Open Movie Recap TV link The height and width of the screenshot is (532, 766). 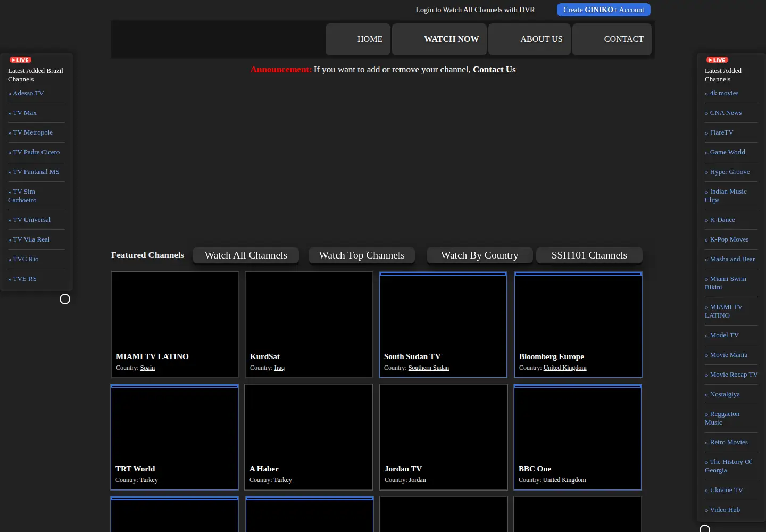point(731,375)
